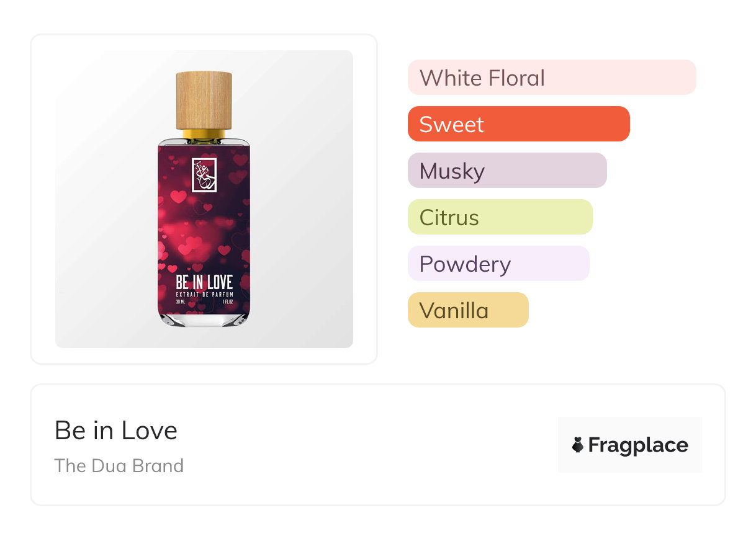Open The Dua Brand link

click(x=119, y=466)
